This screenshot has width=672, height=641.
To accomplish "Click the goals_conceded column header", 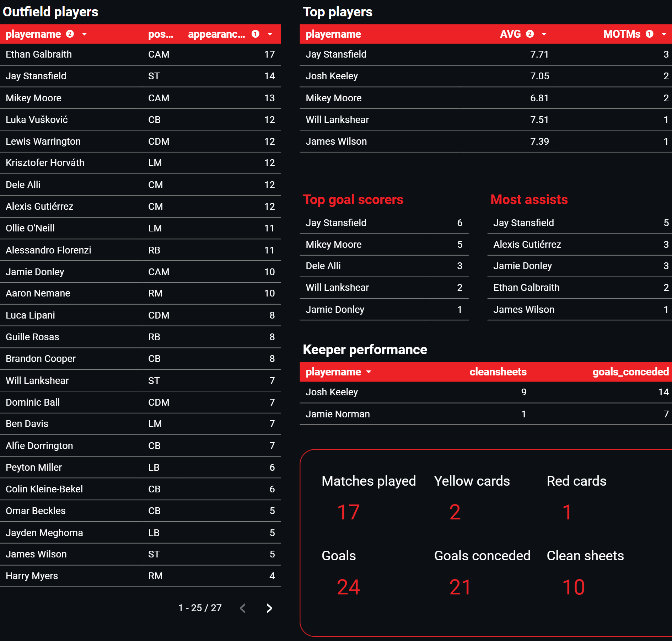I will (x=630, y=372).
